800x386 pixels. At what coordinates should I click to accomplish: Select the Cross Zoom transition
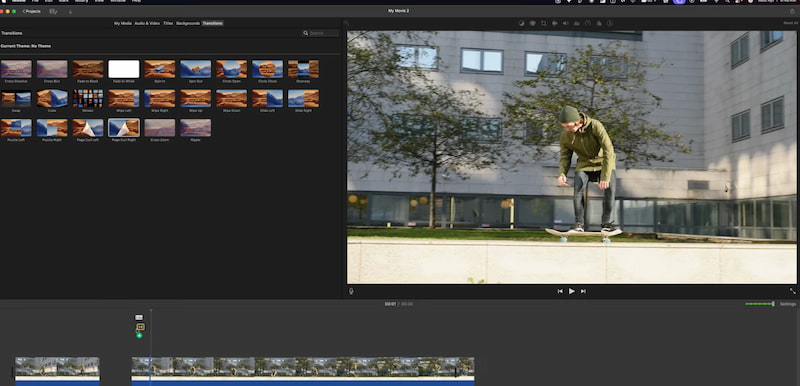point(160,127)
